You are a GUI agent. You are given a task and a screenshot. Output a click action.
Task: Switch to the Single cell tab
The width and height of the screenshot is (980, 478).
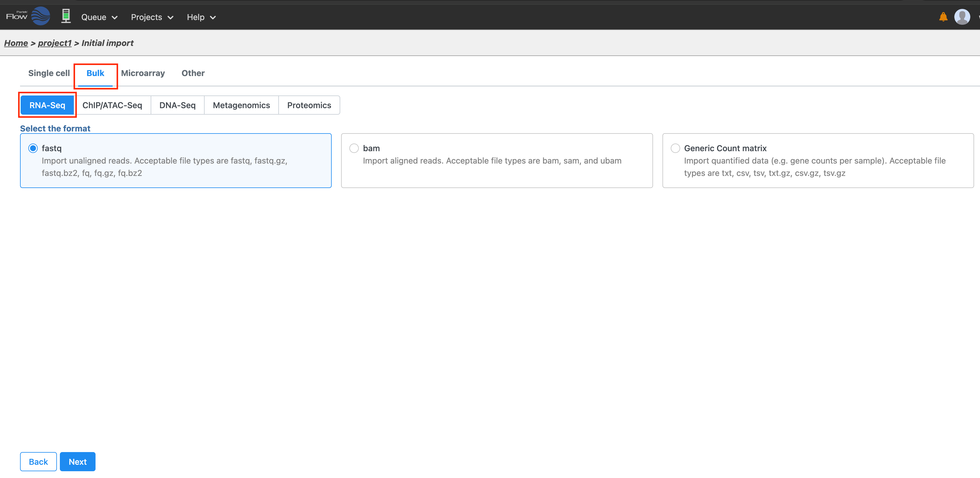[49, 73]
